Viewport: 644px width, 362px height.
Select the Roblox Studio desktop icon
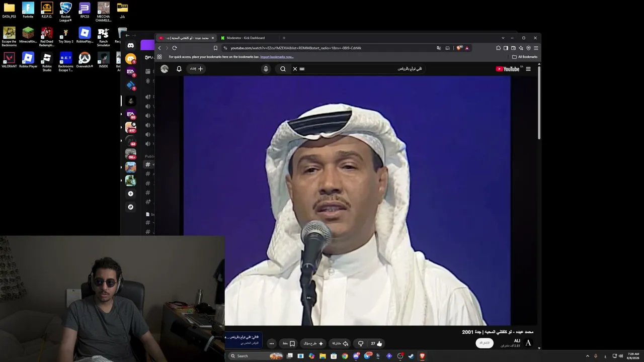click(47, 61)
